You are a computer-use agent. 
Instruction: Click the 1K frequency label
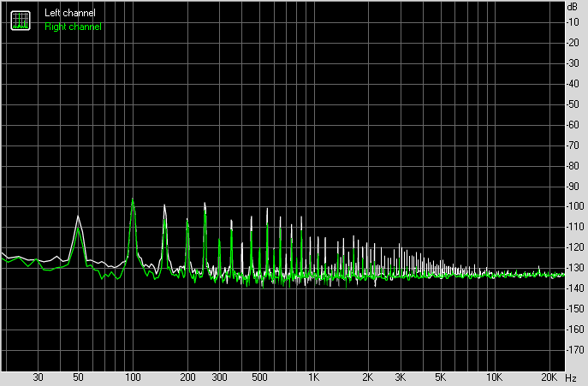click(314, 377)
